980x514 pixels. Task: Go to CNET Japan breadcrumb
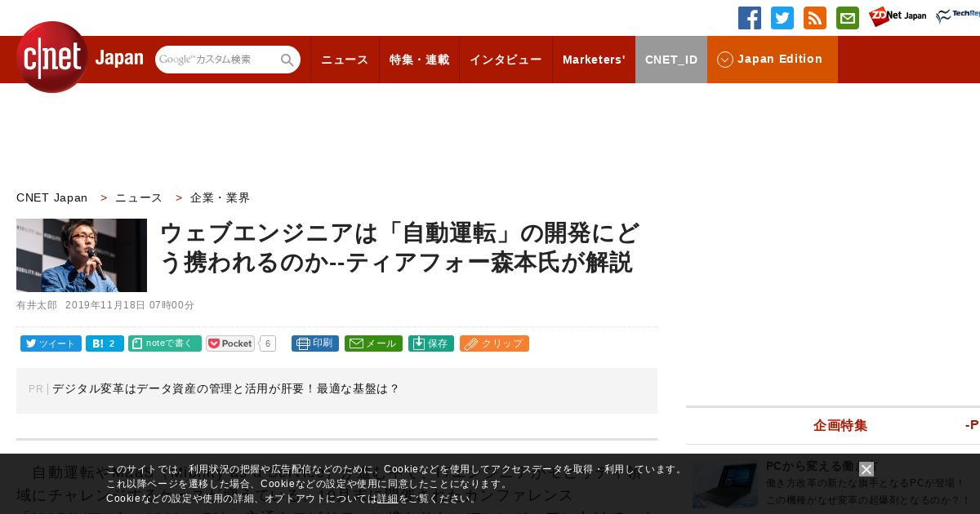pyautogui.click(x=51, y=197)
